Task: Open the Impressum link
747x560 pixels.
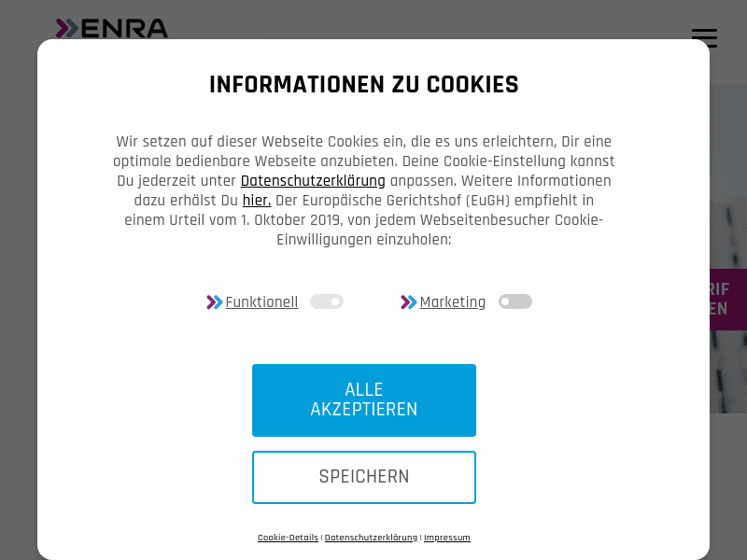Action: [x=447, y=538]
